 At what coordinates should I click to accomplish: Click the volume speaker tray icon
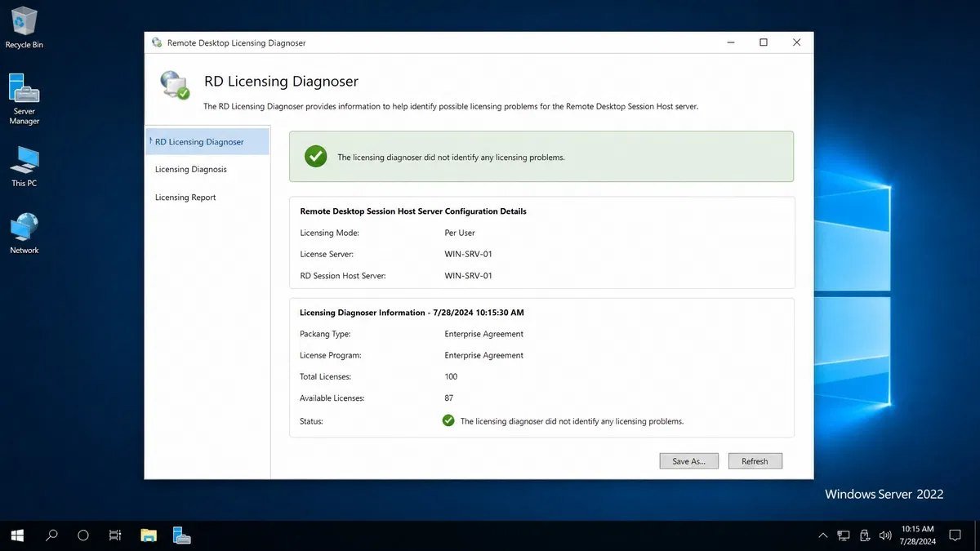coord(884,535)
